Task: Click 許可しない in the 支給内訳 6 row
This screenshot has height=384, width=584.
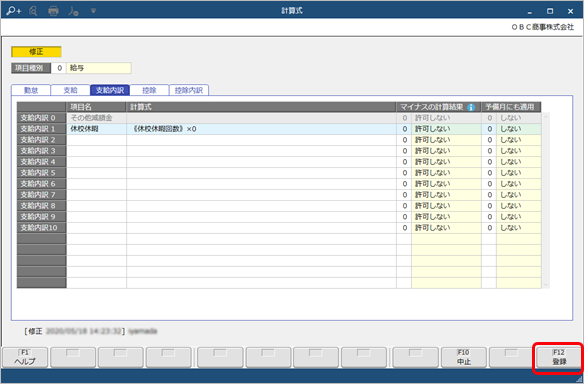Action: pyautogui.click(x=446, y=184)
